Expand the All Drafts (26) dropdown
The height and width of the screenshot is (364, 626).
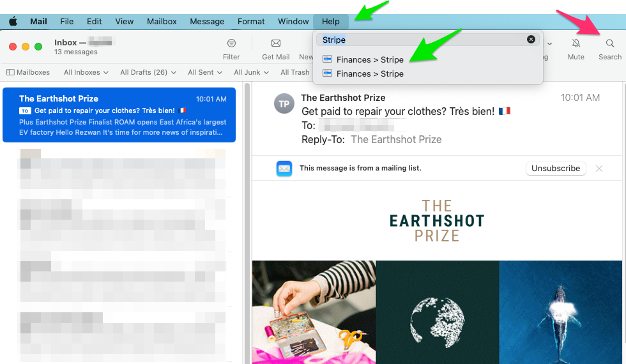148,72
